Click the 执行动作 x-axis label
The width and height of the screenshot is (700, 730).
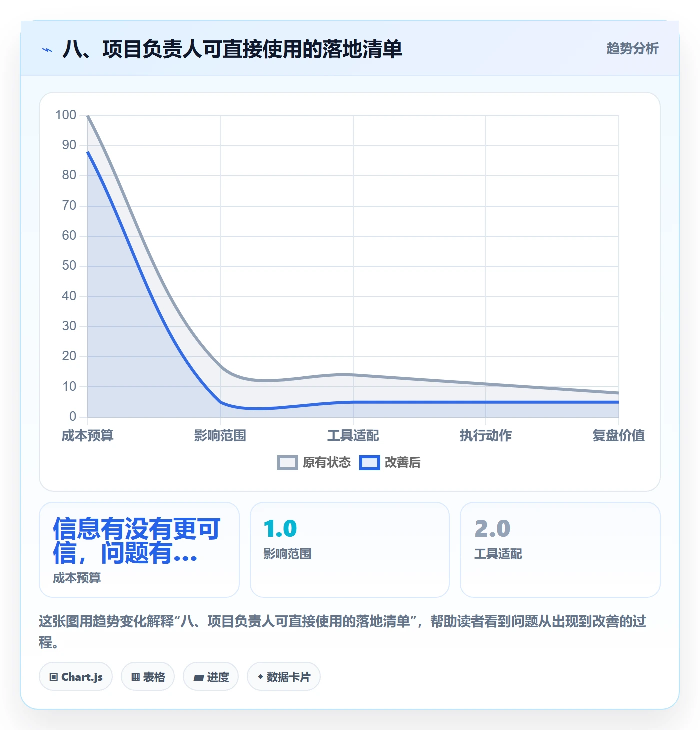coord(486,436)
